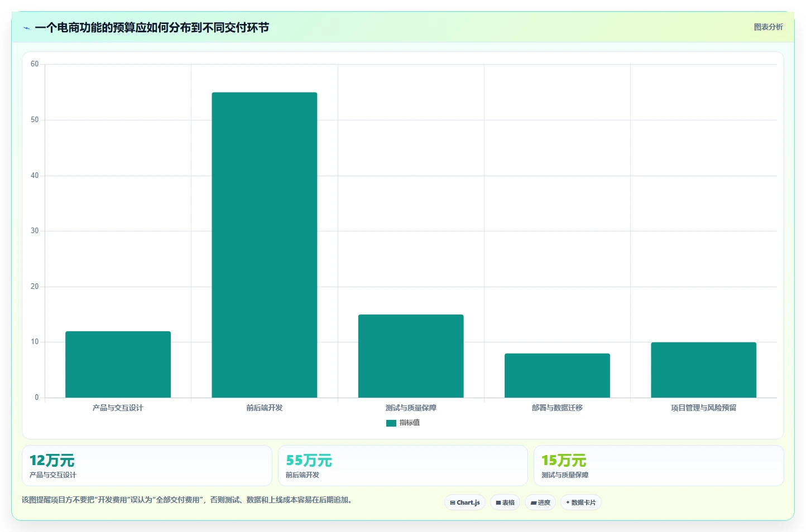The image size is (806, 532).
Task: Click the 项目管理与风险预留 bar
Action: coord(703,370)
